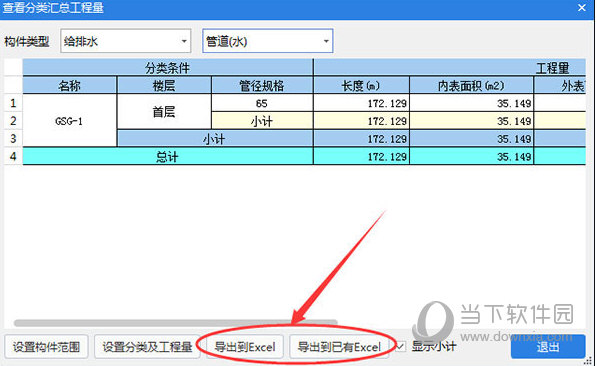
Task: Click the blue 小计 cell in row 3
Action: click(215, 138)
